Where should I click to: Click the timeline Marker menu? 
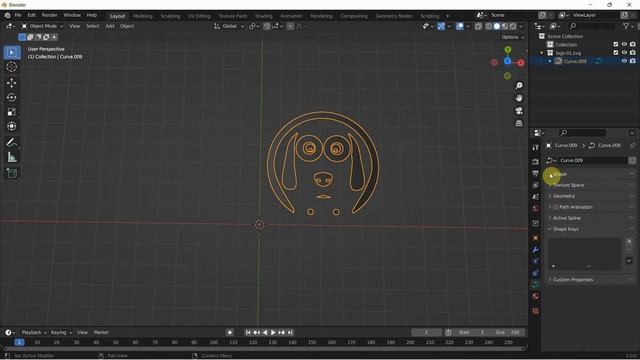[x=101, y=333]
